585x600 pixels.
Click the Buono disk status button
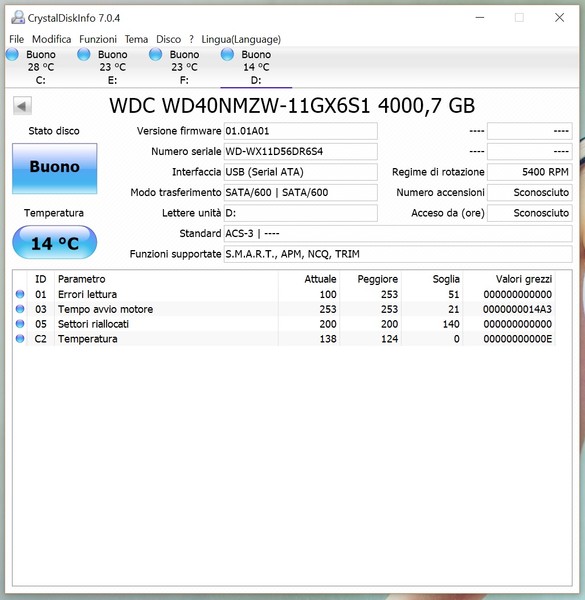click(x=55, y=168)
